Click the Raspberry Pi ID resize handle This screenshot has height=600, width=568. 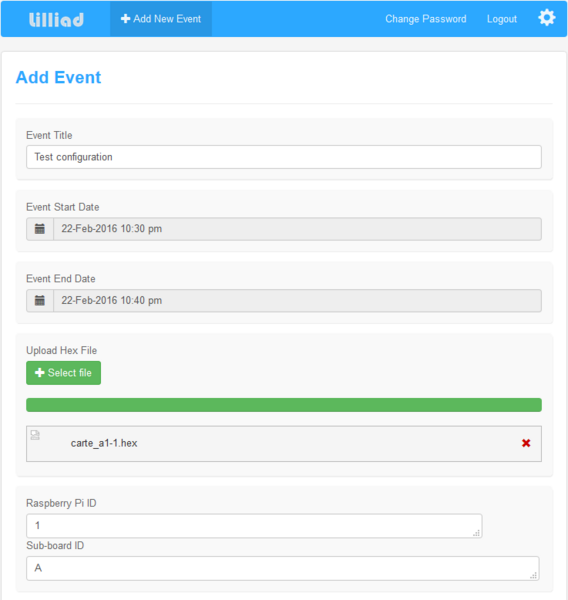[x=477, y=533]
